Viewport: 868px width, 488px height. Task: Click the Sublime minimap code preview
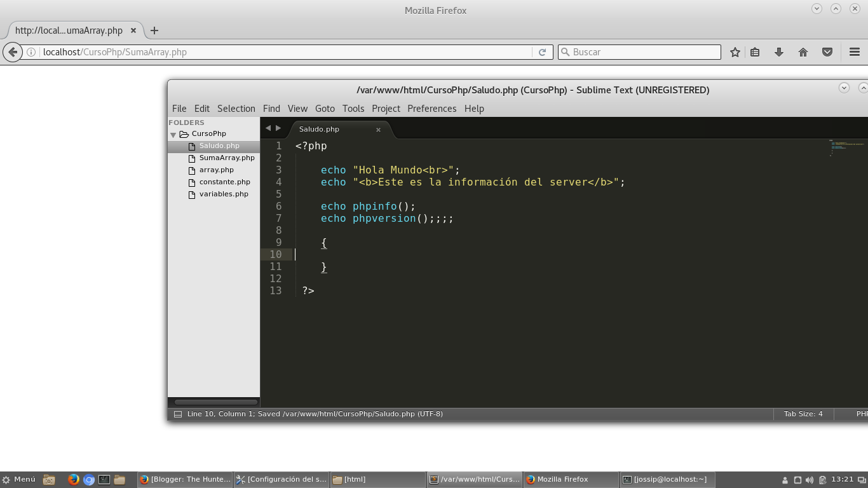click(847, 147)
